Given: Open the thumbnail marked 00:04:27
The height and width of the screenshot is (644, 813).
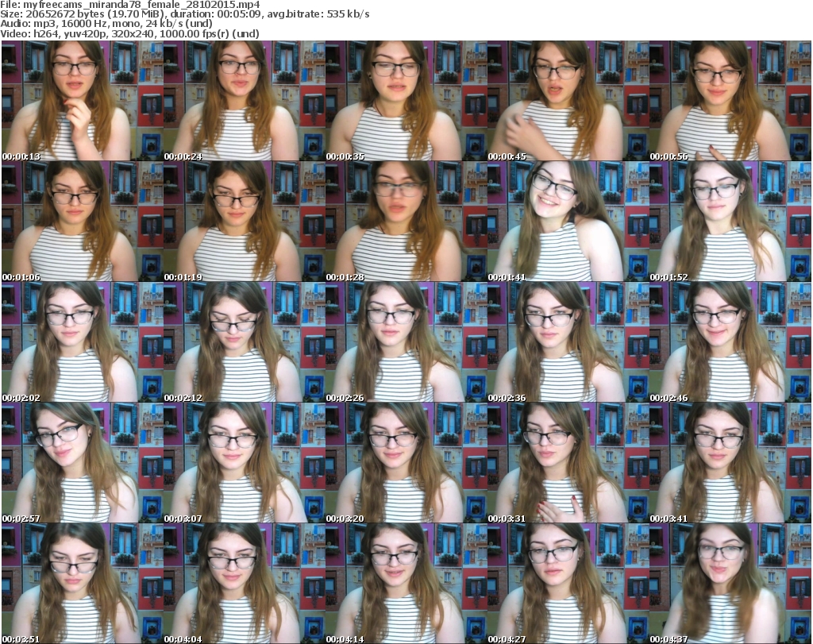Looking at the screenshot, I should pyautogui.click(x=568, y=584).
